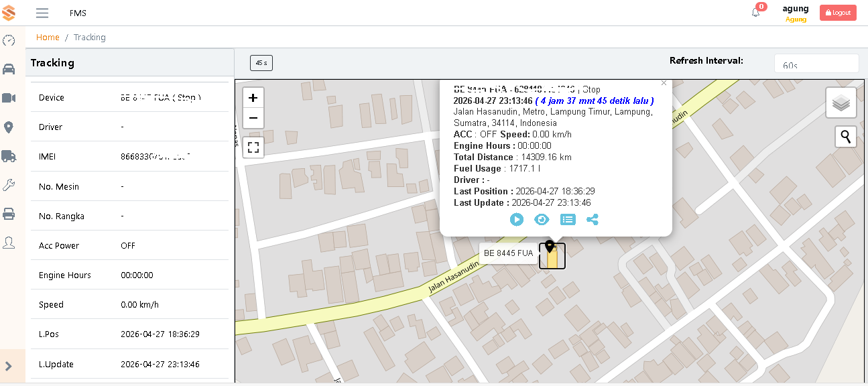Play route history from the popup
The width and height of the screenshot is (868, 386).
(516, 219)
